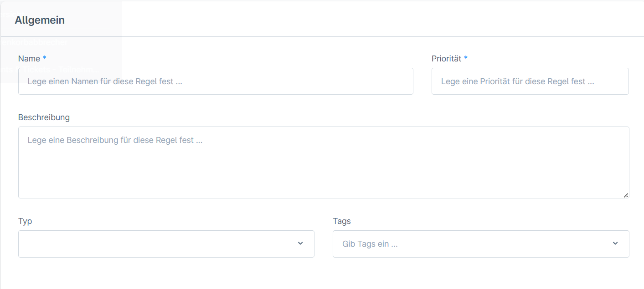Click the 'Tags' label
The image size is (644, 289).
(x=342, y=221)
